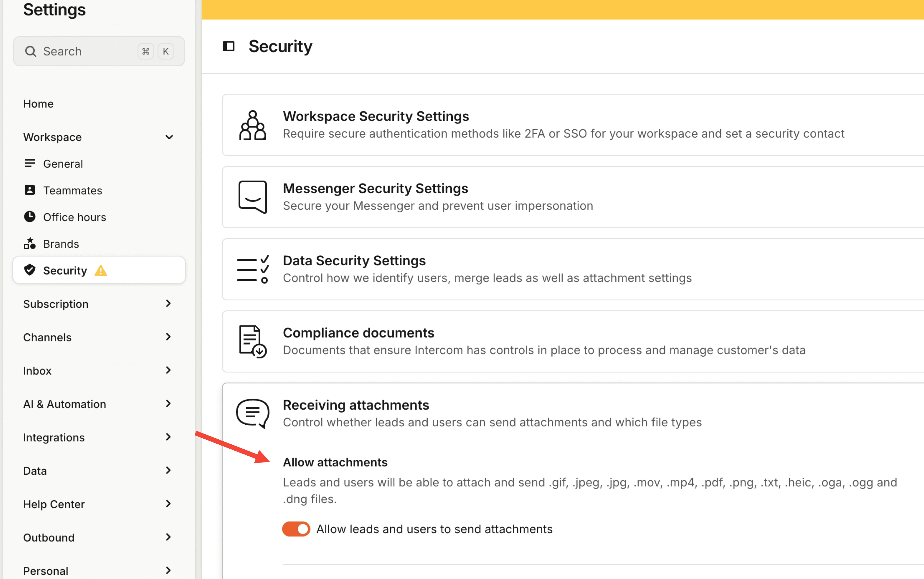Click the Data Security Settings checklist icon
This screenshot has height=579, width=924.
coord(252,269)
